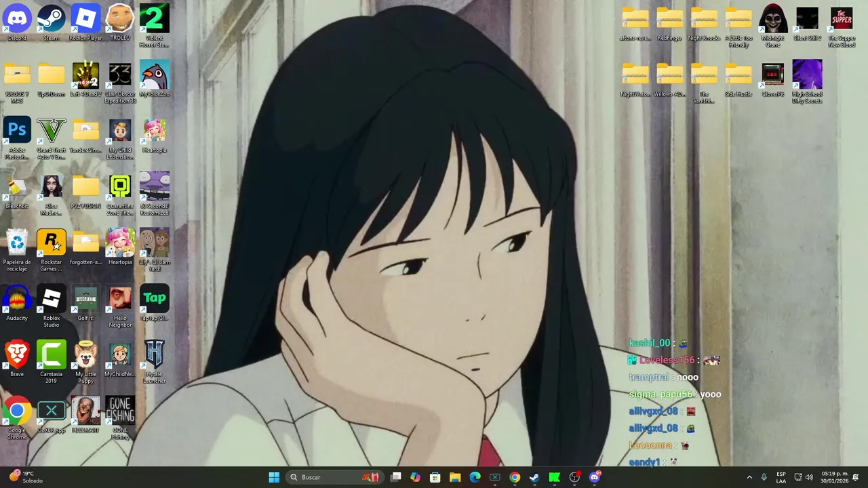This screenshot has width=868, height=488.
Task: Select the UpOrDown folder
Action: (52, 79)
